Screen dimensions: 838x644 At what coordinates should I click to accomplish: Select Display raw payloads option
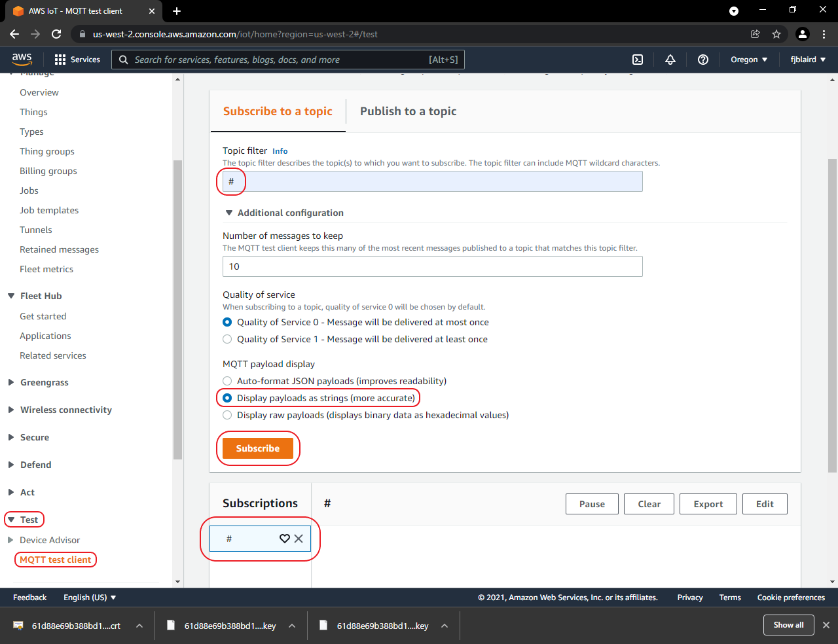click(x=227, y=414)
